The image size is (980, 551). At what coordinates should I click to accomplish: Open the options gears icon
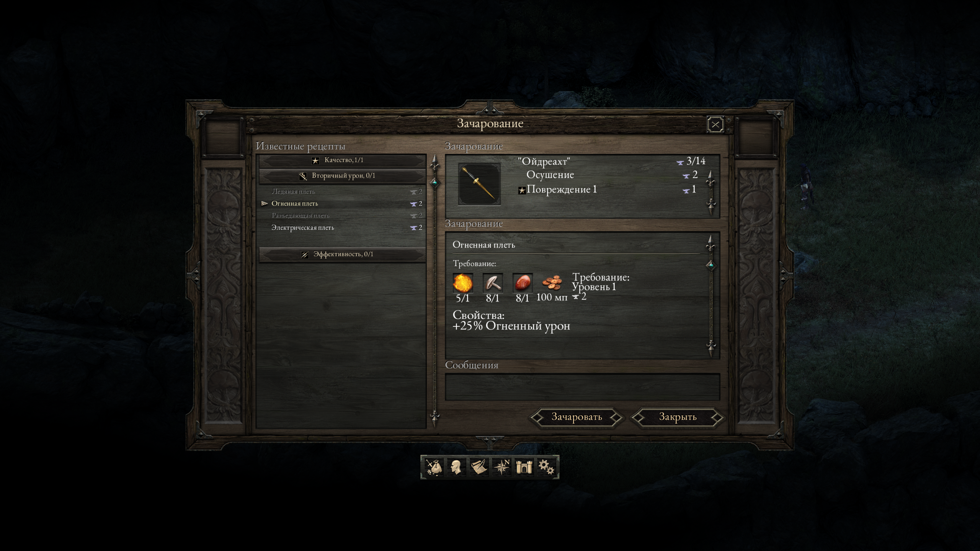546,467
